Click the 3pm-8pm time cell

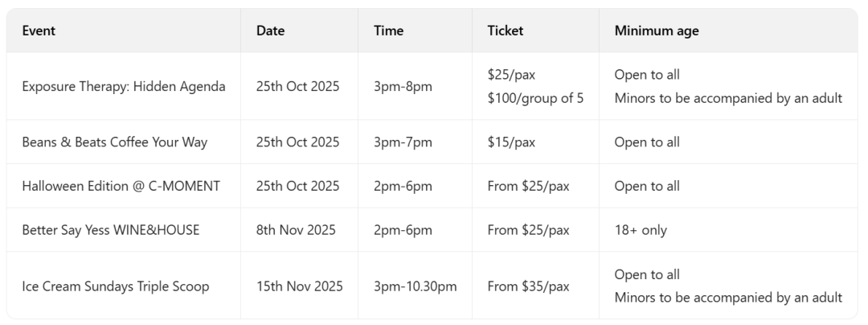[403, 87]
